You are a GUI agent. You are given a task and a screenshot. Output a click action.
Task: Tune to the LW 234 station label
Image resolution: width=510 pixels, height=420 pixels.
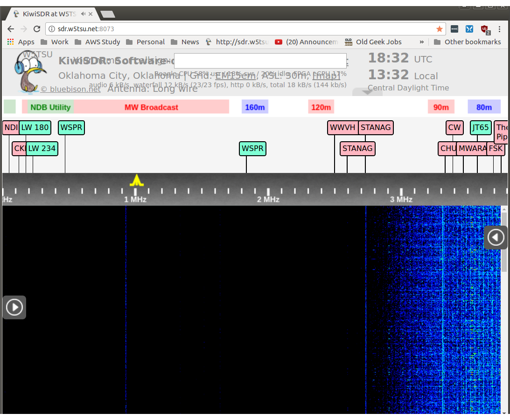click(x=42, y=149)
